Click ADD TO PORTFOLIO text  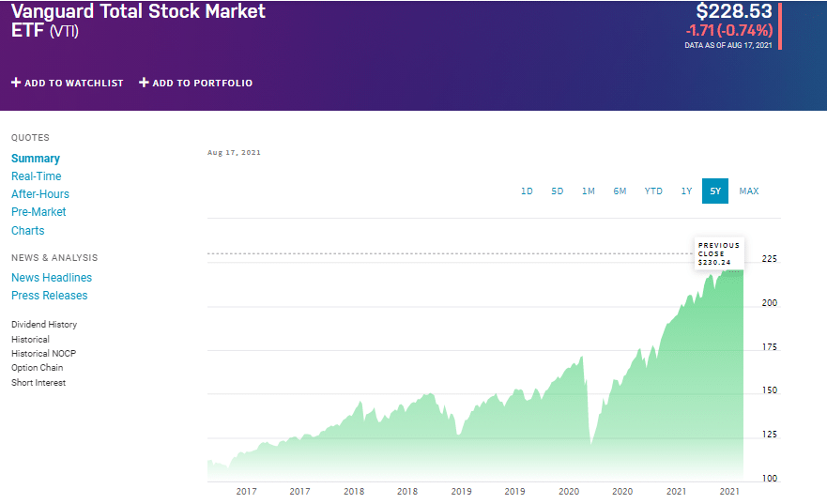(x=203, y=83)
